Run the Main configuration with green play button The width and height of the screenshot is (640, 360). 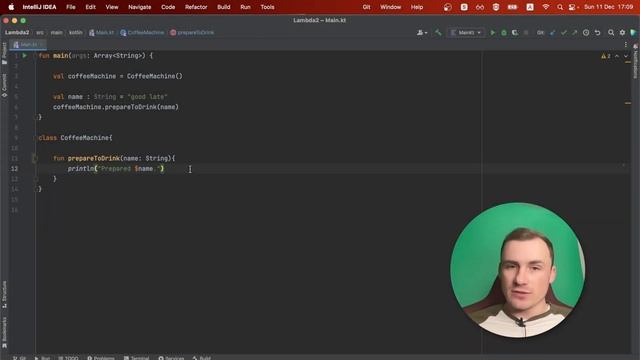(493, 33)
